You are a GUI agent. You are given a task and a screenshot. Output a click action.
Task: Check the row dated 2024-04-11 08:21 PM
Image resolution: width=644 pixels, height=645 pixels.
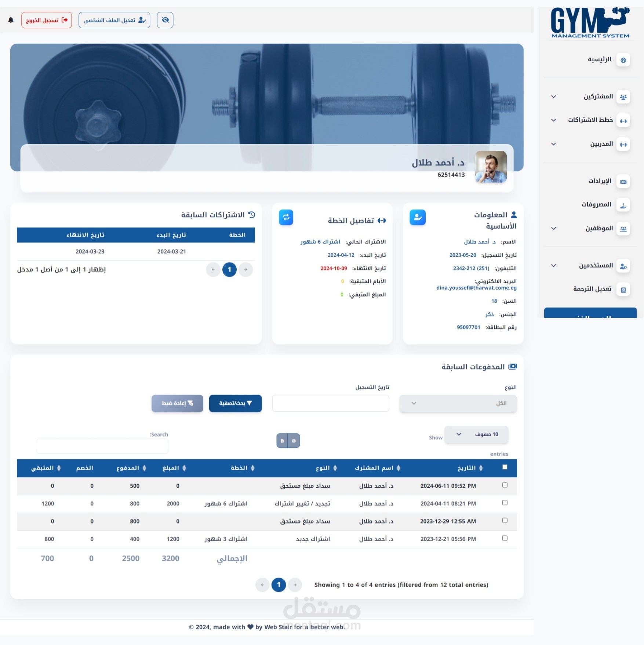[x=505, y=503]
